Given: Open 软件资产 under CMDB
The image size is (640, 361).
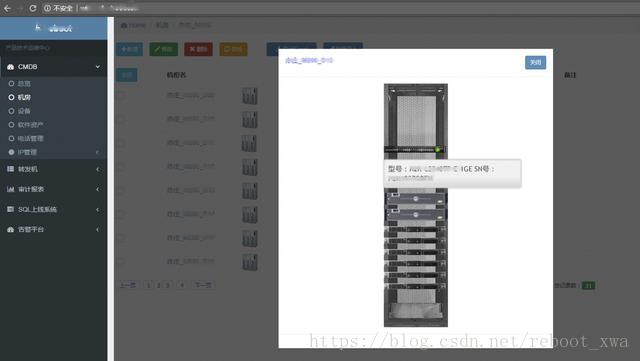Looking at the screenshot, I should click(x=30, y=125).
